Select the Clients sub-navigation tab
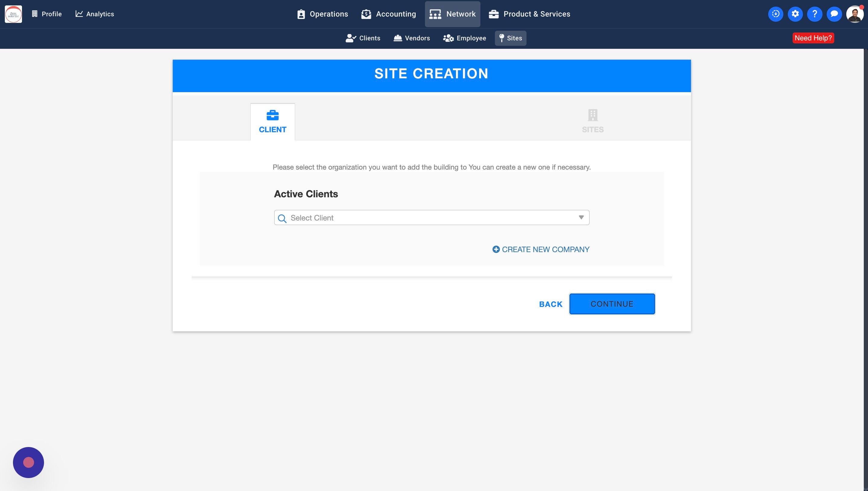 [363, 38]
